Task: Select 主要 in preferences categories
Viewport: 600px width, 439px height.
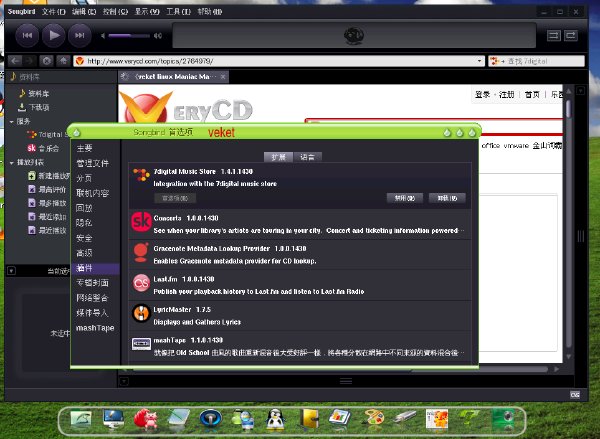Action: (85, 148)
